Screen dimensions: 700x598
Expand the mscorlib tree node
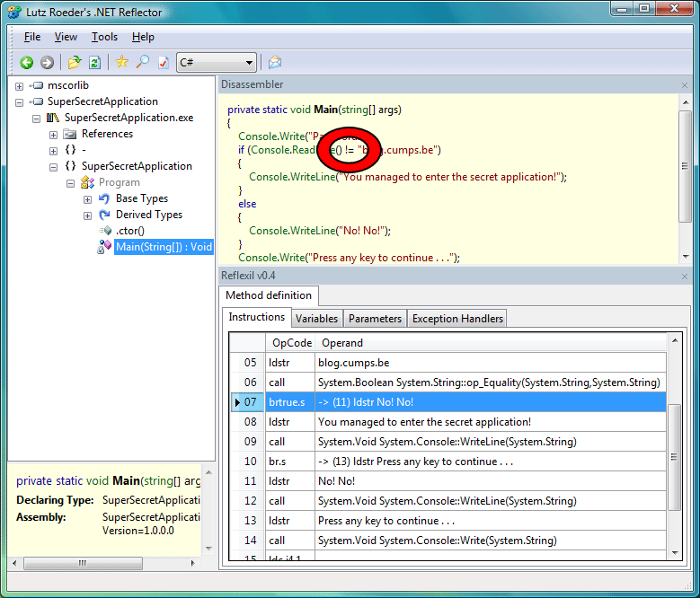pos(19,86)
